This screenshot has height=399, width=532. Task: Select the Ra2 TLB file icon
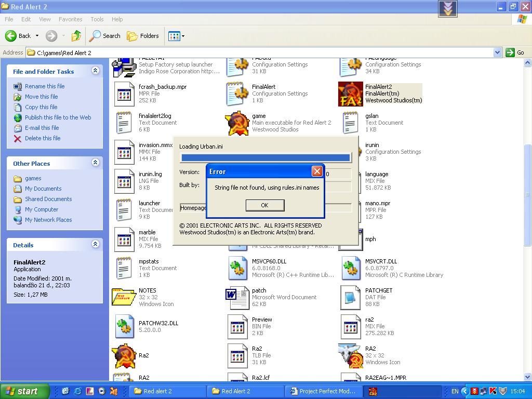click(237, 356)
